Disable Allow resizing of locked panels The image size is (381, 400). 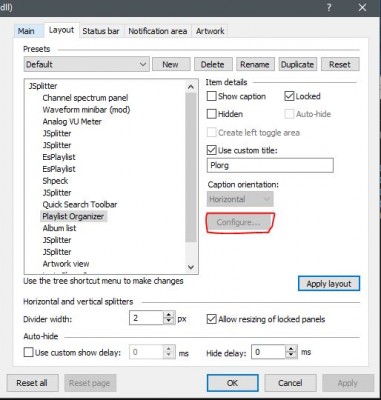click(x=212, y=319)
